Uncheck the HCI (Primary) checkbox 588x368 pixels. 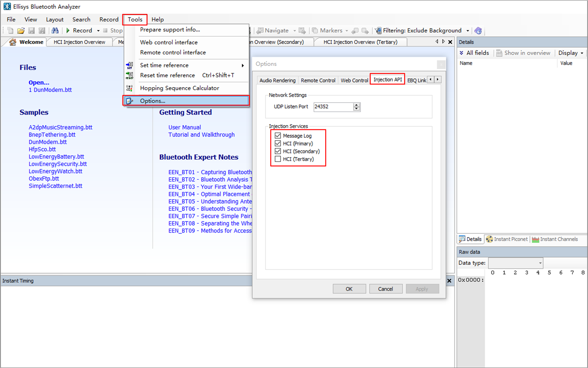pyautogui.click(x=278, y=144)
